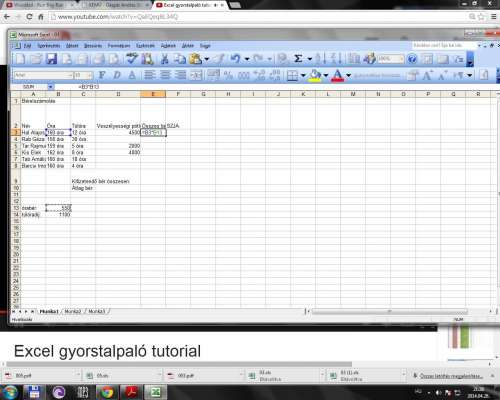Viewport: 500px width, 400px height.
Task: Click the Merge and Center icon
Action: point(196,75)
